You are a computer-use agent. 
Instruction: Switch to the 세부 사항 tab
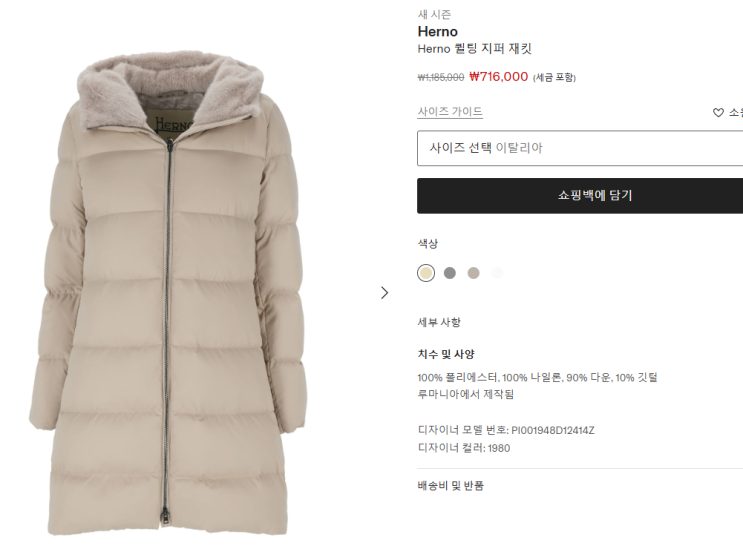(439, 322)
